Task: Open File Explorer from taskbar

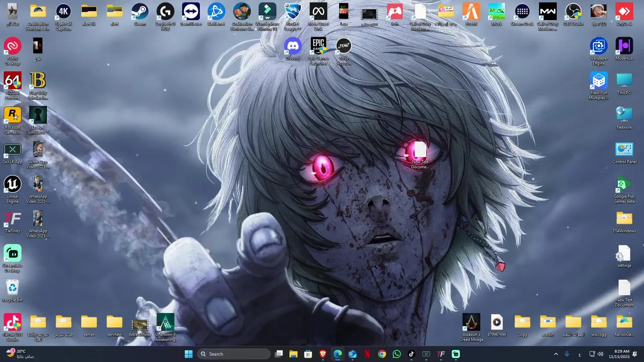Action: pos(293,354)
